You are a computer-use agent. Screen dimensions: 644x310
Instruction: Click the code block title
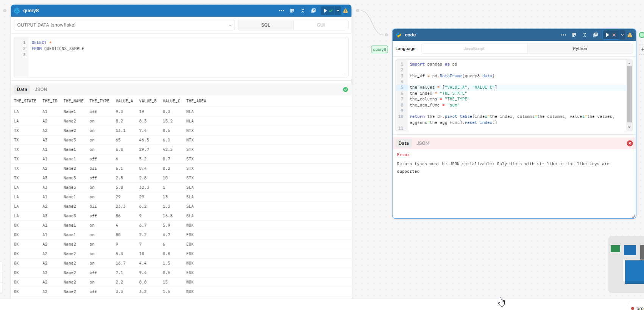coord(410,35)
